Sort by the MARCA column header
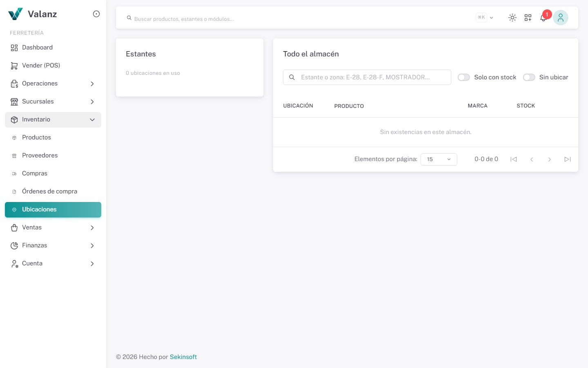The height and width of the screenshot is (368, 588). (478, 106)
